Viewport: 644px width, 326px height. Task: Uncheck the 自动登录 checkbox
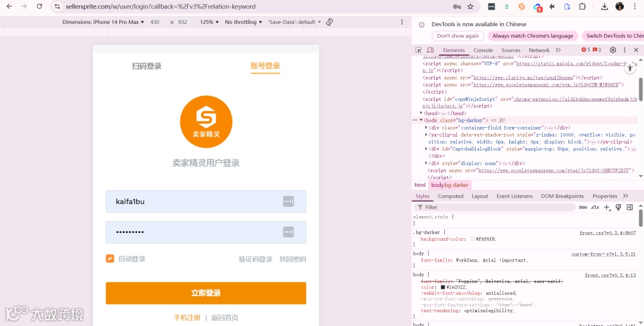[x=110, y=259]
